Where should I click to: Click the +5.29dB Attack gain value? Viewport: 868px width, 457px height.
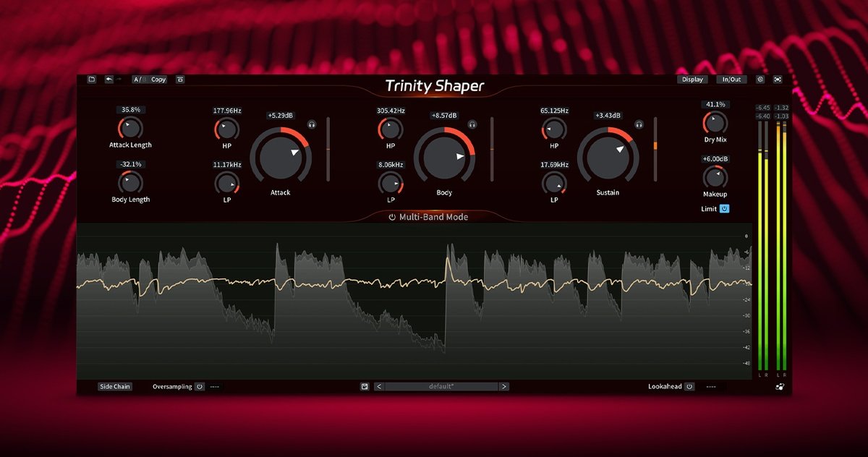[280, 115]
